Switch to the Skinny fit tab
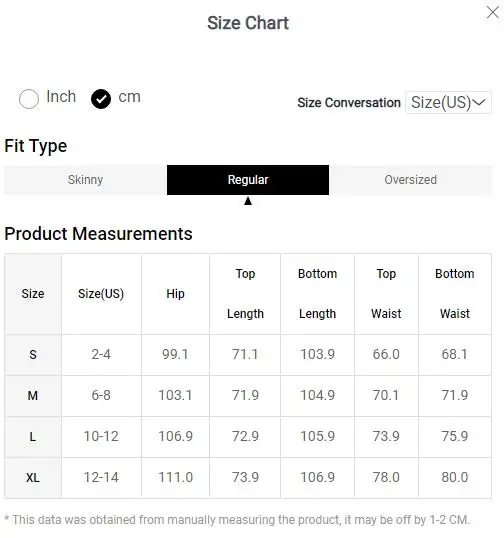Viewport: 504px width, 538px height. [x=85, y=180]
